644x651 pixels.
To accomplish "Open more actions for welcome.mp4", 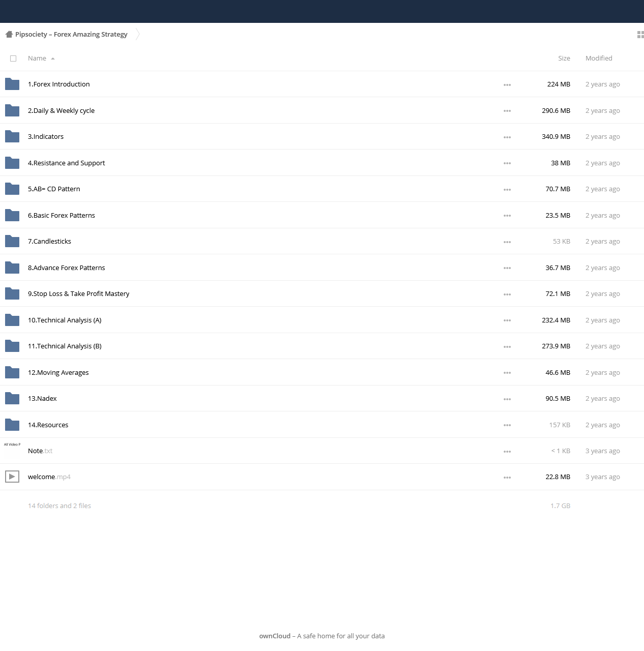I will (507, 478).
